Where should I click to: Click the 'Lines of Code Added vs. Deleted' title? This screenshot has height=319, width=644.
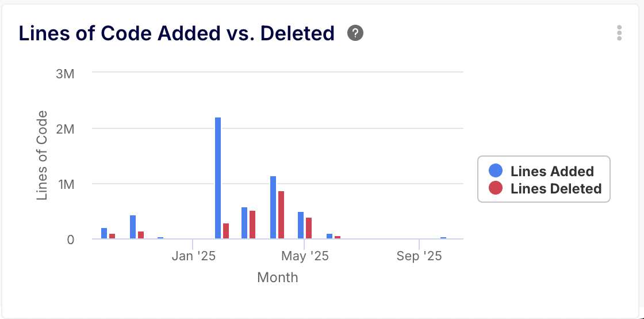[177, 33]
